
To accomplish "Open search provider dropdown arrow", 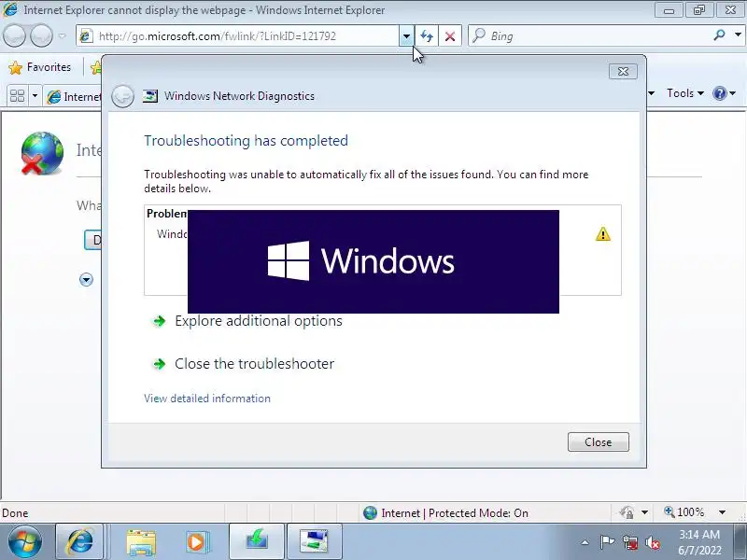I will click(x=738, y=35).
